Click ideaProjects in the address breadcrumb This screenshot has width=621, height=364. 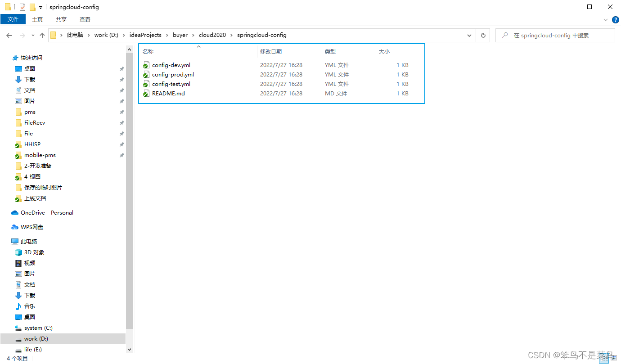(145, 35)
